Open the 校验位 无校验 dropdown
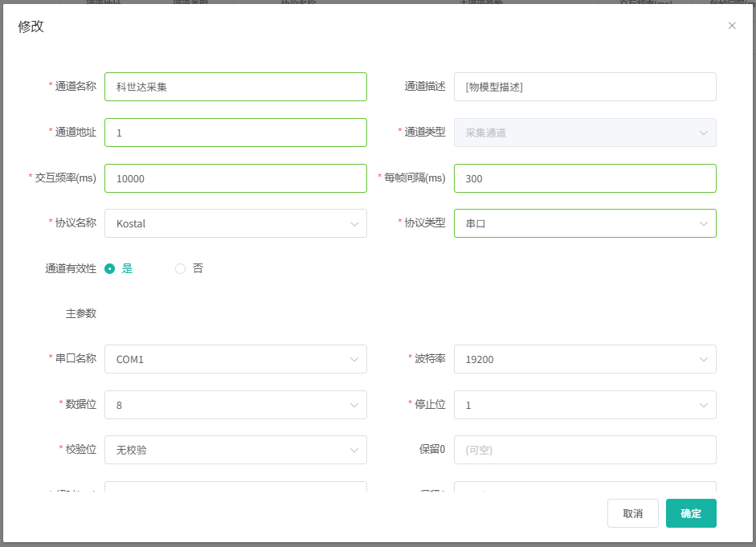 coord(235,450)
